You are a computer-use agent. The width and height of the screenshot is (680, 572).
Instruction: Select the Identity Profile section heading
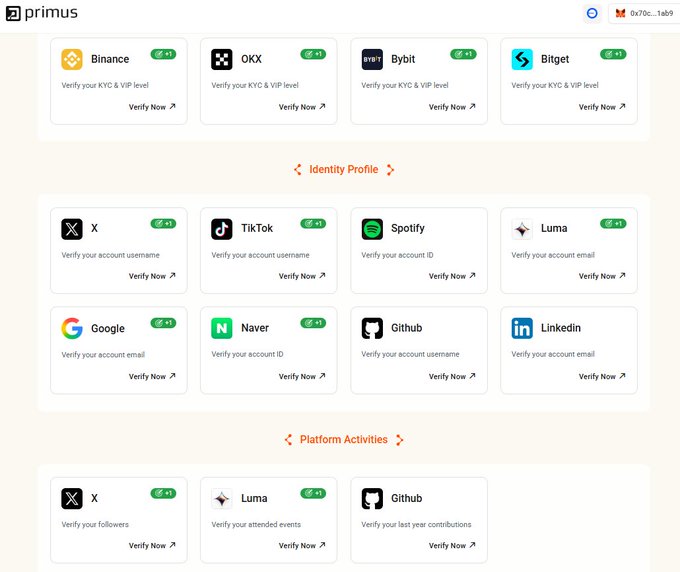pyautogui.click(x=343, y=169)
